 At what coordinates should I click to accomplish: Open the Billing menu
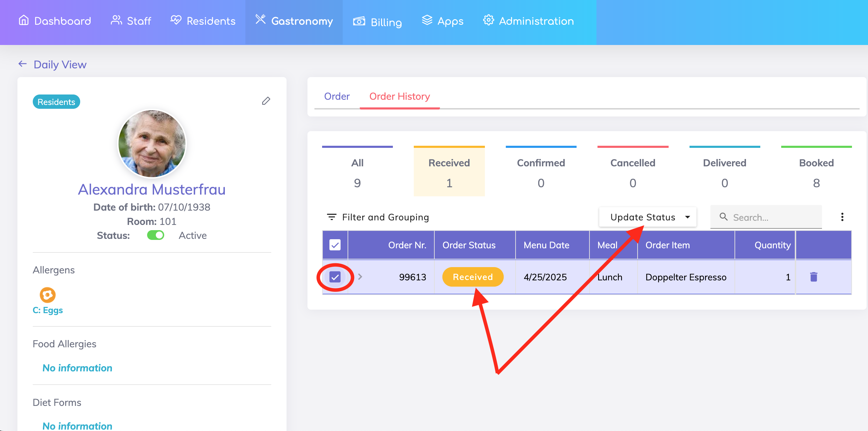tap(378, 22)
